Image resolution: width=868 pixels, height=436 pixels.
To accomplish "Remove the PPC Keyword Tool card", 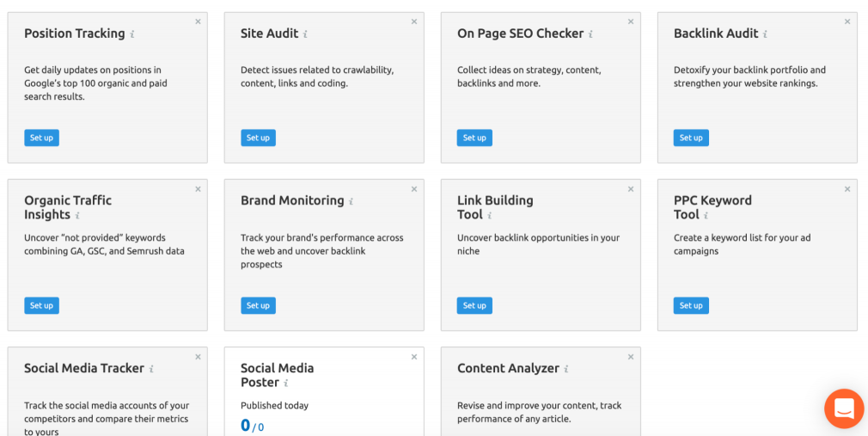I will coord(848,189).
